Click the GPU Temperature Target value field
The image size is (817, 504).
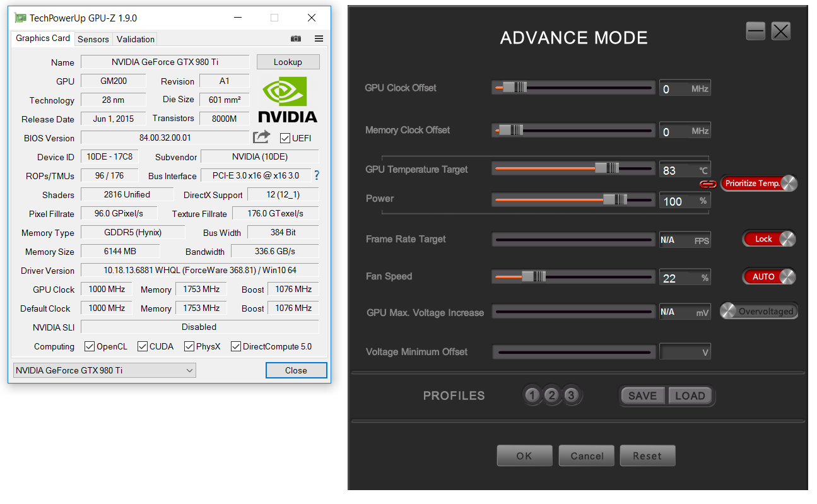pyautogui.click(x=685, y=170)
